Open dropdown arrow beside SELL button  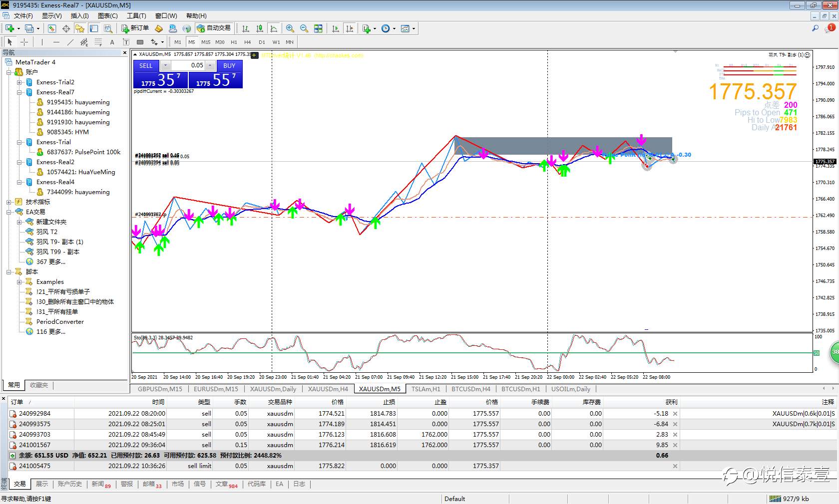(x=166, y=65)
